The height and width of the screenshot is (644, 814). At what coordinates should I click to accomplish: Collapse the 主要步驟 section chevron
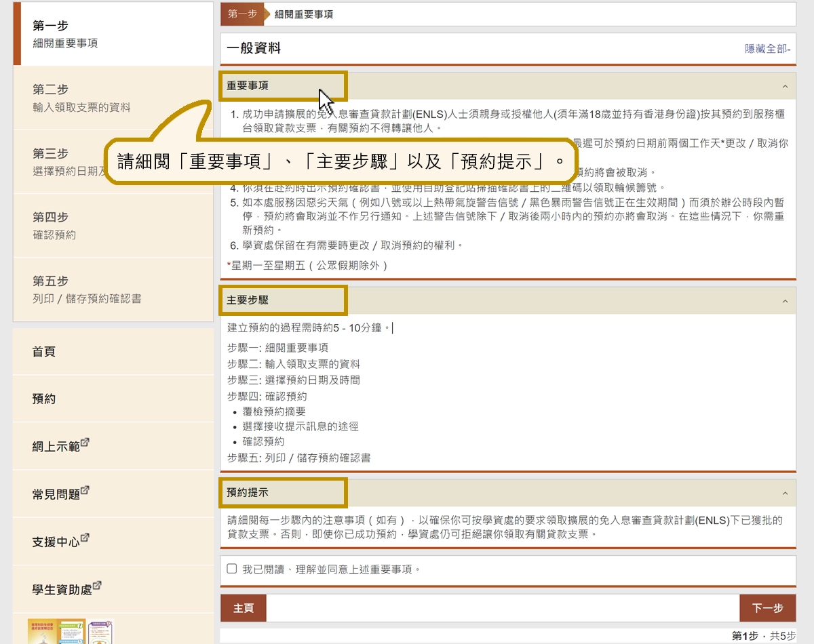pyautogui.click(x=785, y=301)
